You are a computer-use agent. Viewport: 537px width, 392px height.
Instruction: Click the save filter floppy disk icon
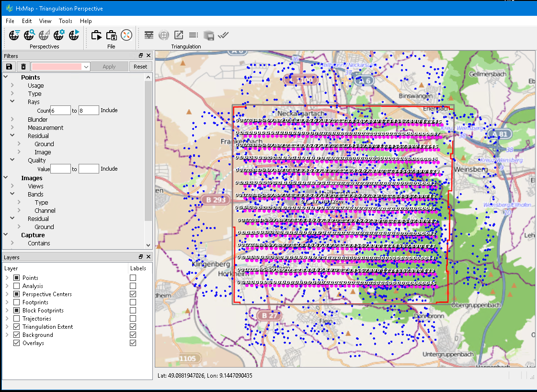pyautogui.click(x=9, y=67)
